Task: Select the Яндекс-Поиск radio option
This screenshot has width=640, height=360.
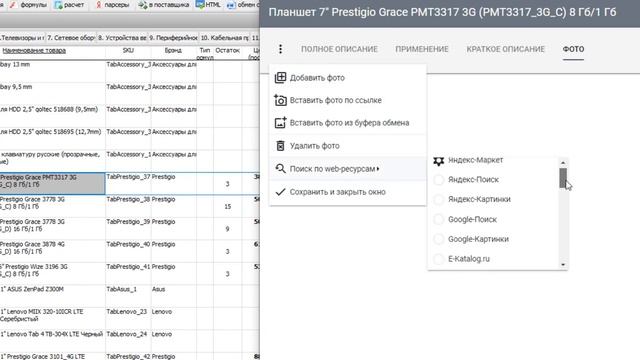Action: pyautogui.click(x=439, y=180)
